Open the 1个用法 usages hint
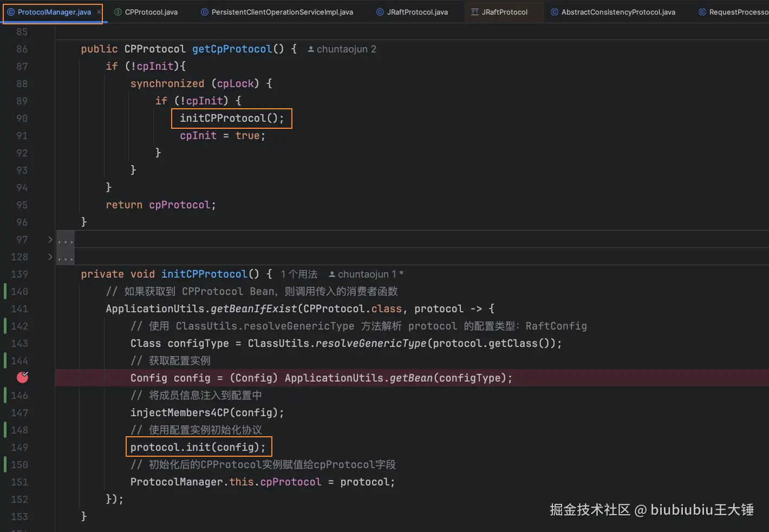769x532 pixels. 299,274
